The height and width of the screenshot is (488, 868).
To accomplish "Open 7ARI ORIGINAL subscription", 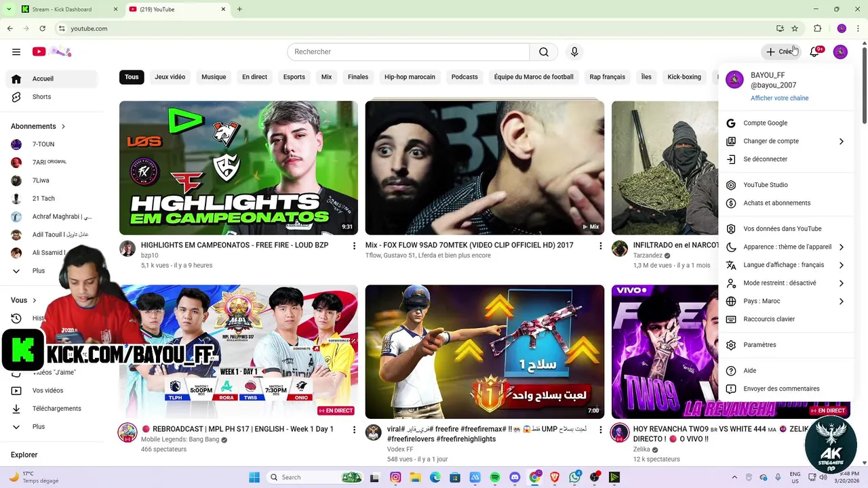I will (52, 163).
